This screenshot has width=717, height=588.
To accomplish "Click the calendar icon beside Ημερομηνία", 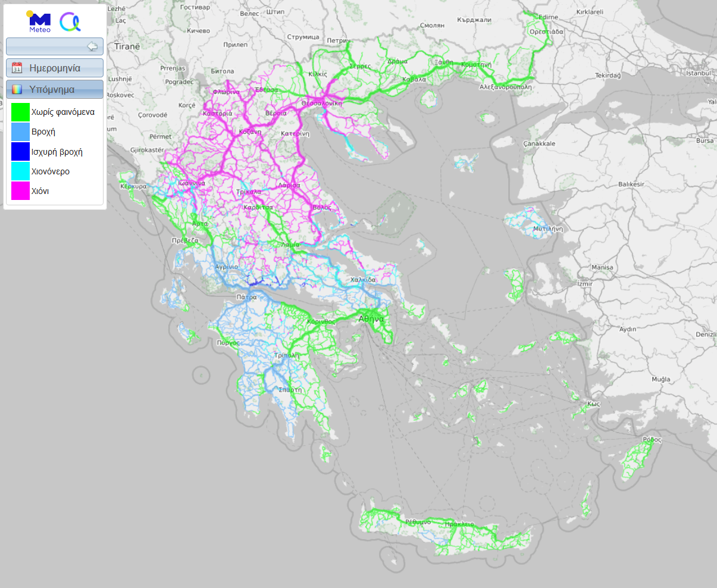I will [17, 68].
